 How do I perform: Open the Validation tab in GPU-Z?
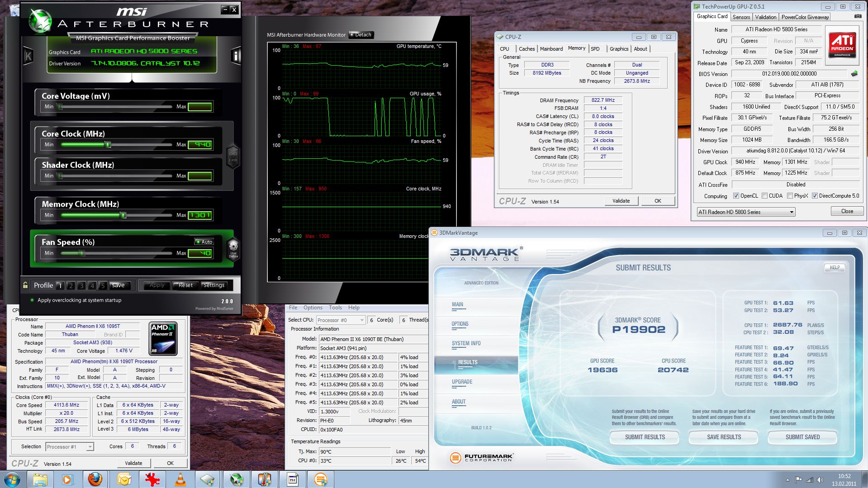(x=766, y=17)
